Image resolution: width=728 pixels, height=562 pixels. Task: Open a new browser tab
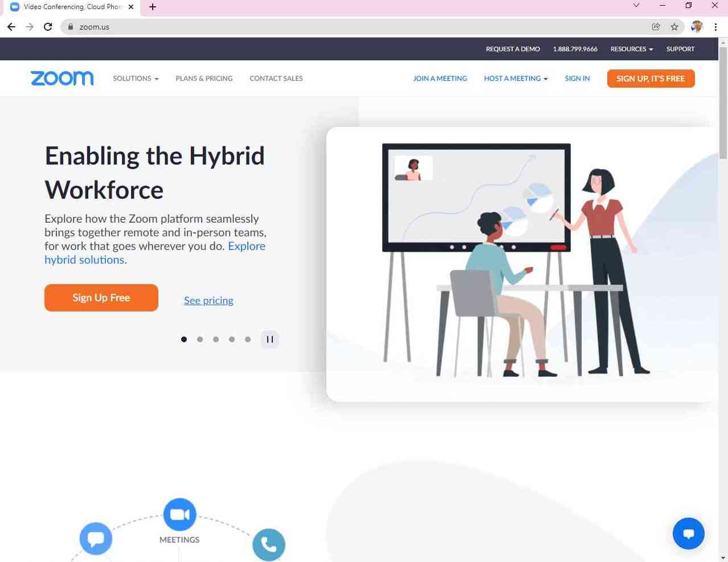coord(153,7)
